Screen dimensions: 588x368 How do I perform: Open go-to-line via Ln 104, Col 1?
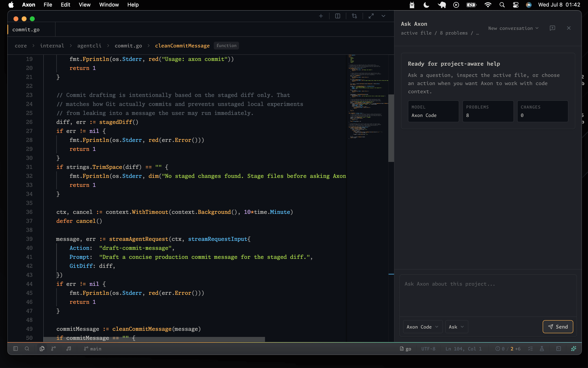[463, 349]
